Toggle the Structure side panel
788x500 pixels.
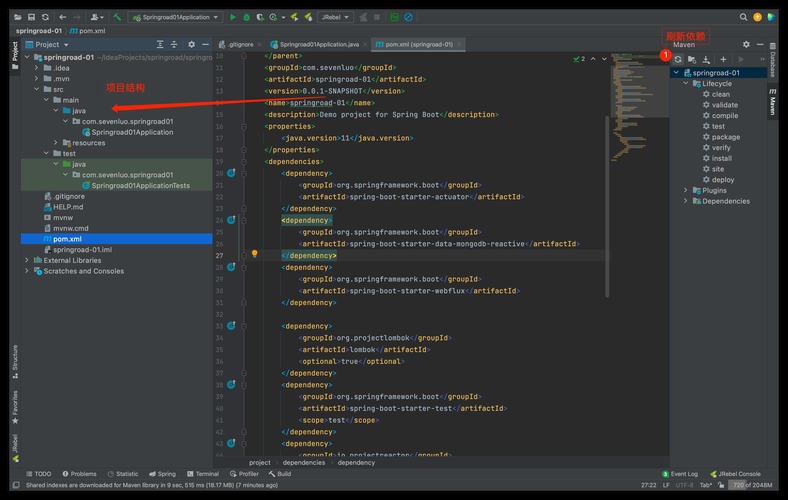(x=15, y=362)
